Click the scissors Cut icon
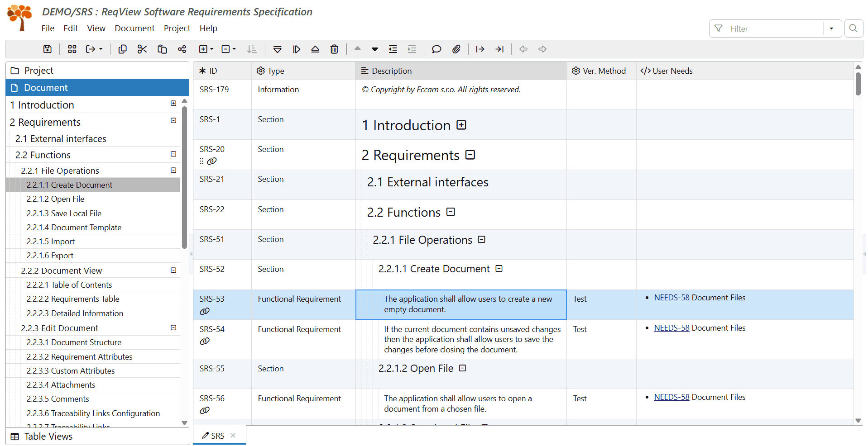Image resolution: width=868 pixels, height=446 pixels. tap(142, 49)
